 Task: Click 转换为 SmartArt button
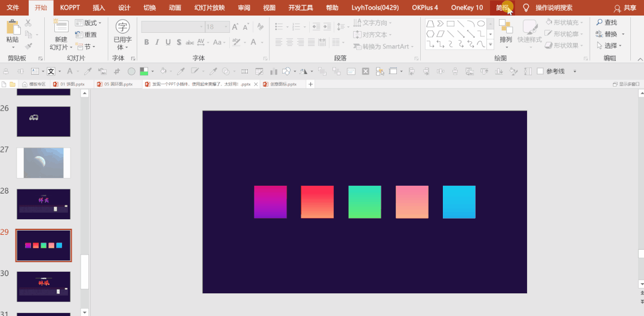[x=383, y=47]
